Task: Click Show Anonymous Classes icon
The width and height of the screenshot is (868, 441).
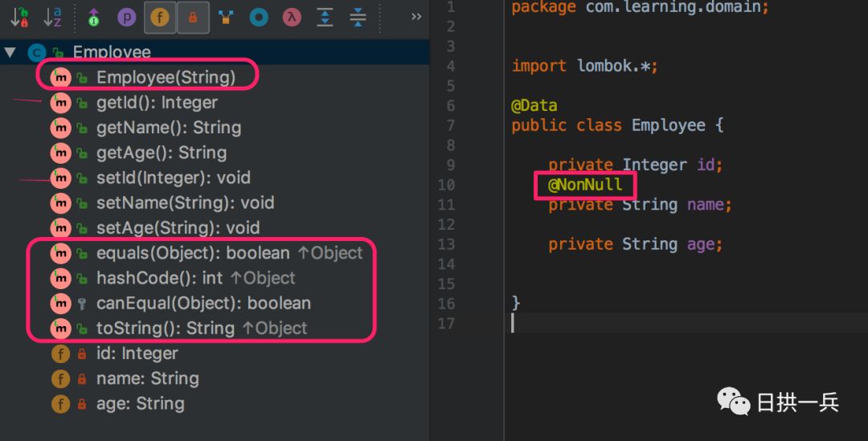Action: (225, 17)
